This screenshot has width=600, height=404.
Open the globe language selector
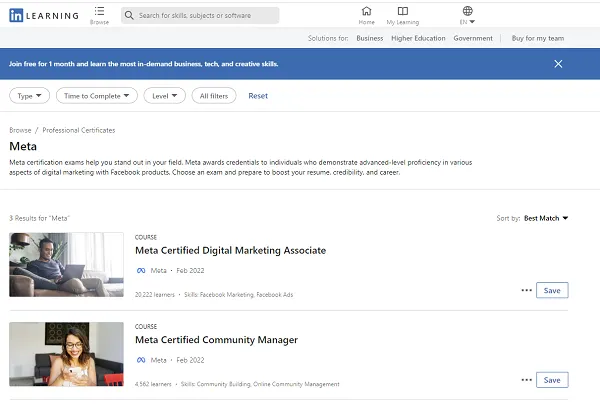click(x=468, y=11)
